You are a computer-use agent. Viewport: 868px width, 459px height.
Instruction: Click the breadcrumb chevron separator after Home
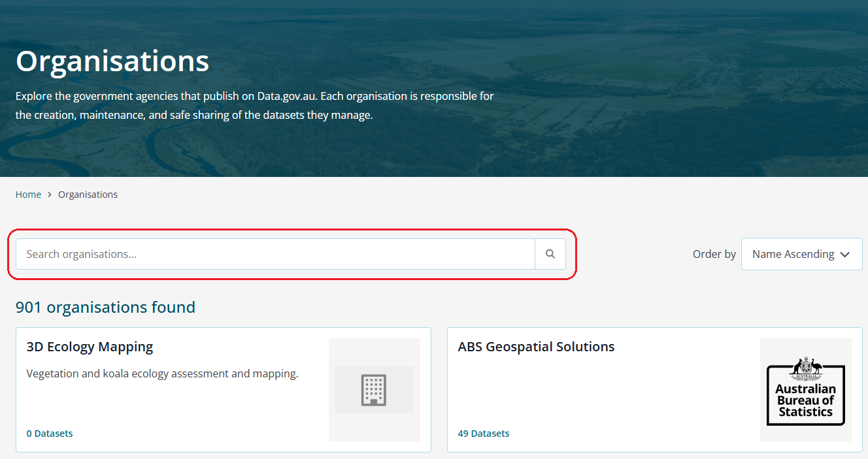pyautogui.click(x=50, y=195)
